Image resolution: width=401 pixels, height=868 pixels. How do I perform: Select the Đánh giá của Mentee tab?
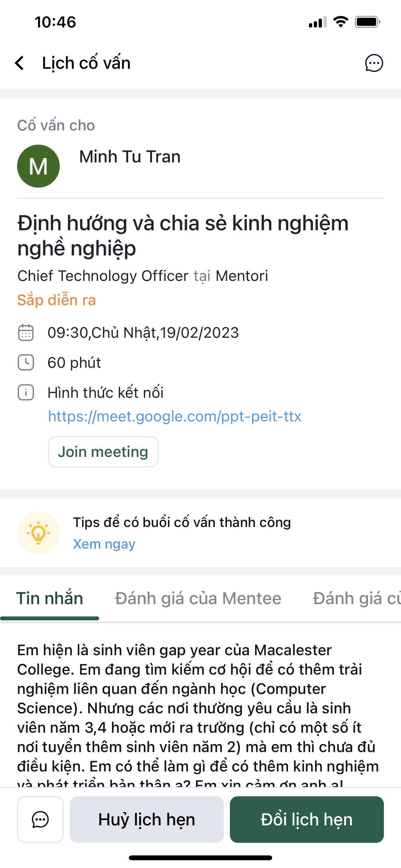tap(198, 599)
